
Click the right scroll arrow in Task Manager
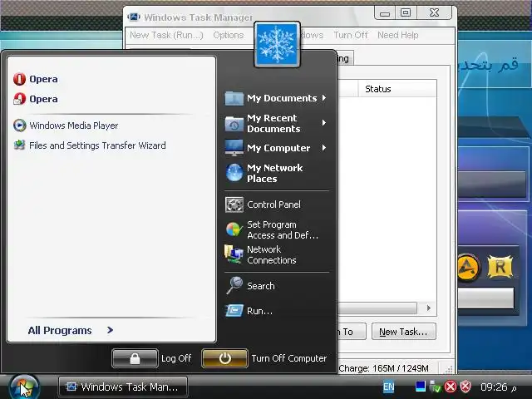429,308
